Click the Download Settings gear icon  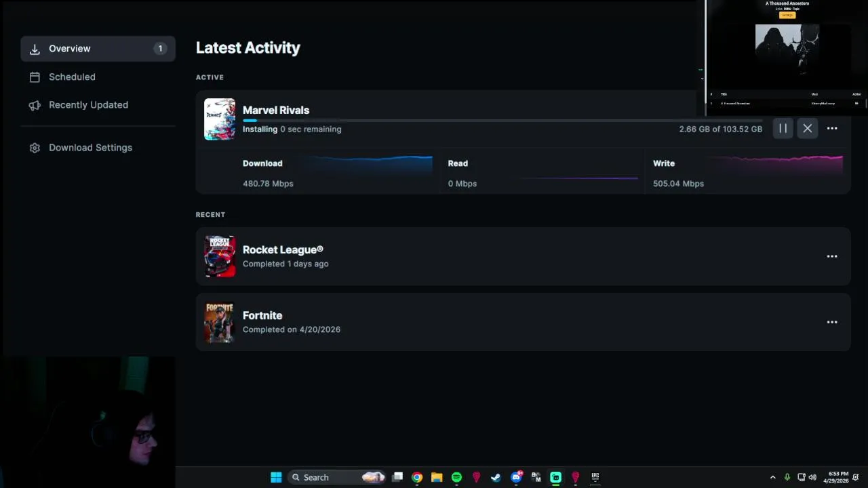pyautogui.click(x=35, y=148)
